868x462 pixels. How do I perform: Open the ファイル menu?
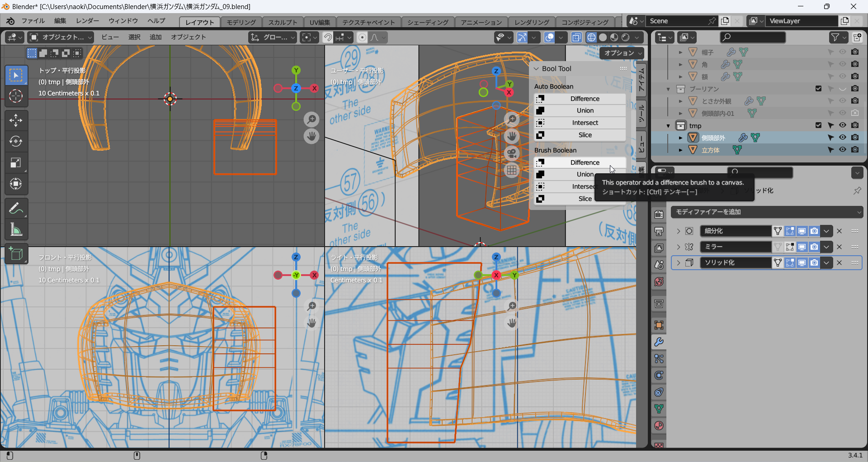(x=33, y=21)
